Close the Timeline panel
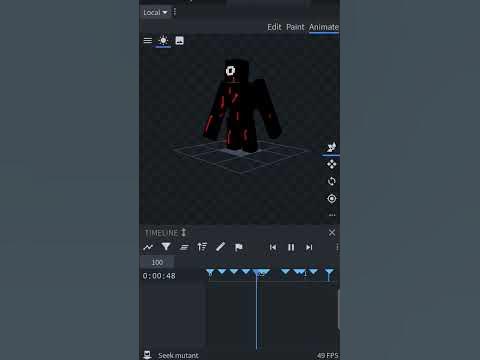This screenshot has width=480, height=360. tap(332, 233)
